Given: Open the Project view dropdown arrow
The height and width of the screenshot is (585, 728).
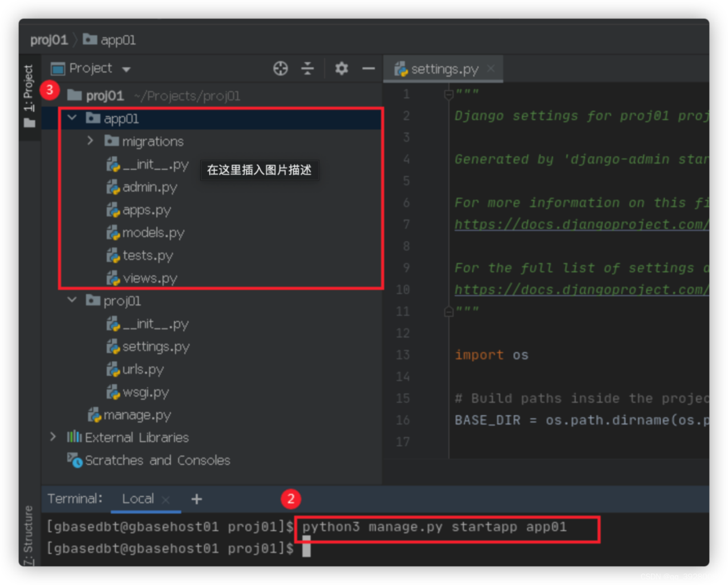Looking at the screenshot, I should (x=126, y=69).
